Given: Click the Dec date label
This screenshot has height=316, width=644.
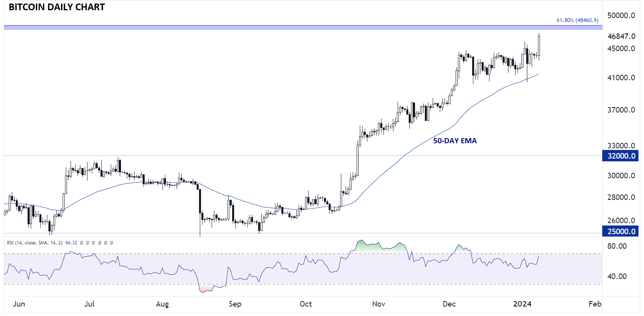Looking at the screenshot, I should click(449, 304).
